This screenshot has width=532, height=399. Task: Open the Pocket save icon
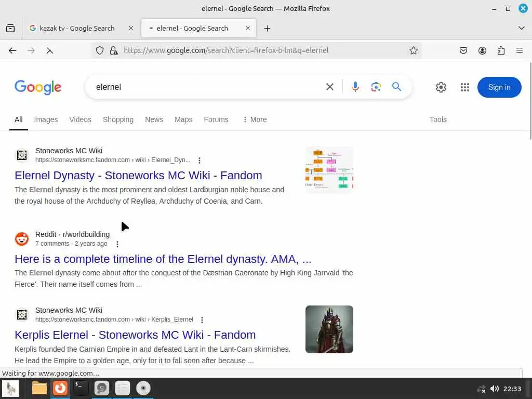[463, 50]
